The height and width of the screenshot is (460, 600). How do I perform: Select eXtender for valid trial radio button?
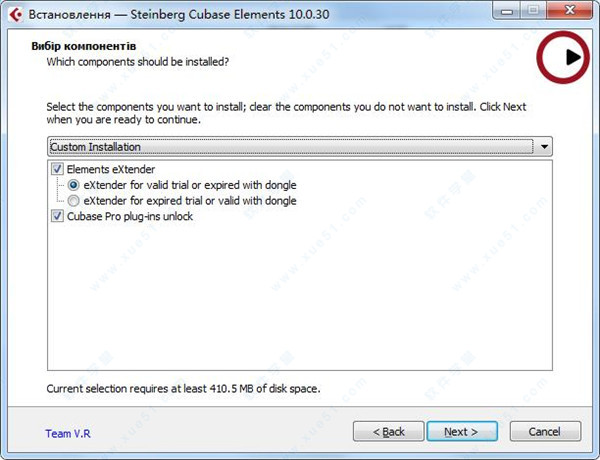[x=73, y=185]
